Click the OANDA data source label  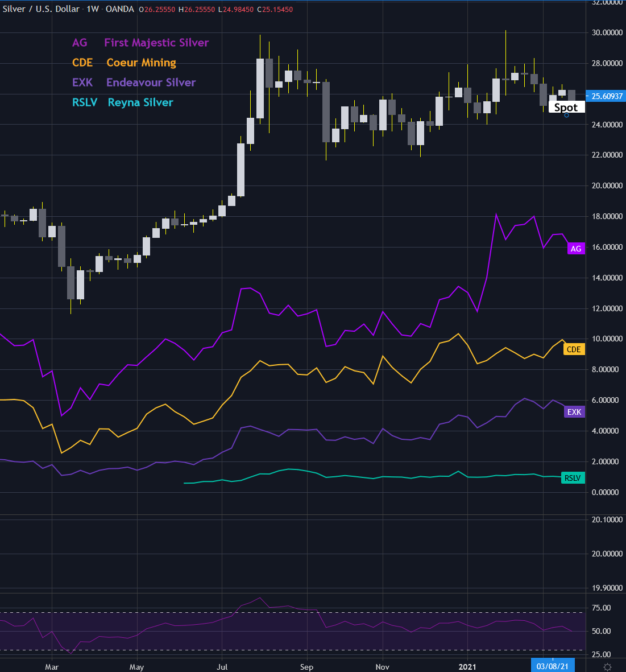pyautogui.click(x=120, y=9)
